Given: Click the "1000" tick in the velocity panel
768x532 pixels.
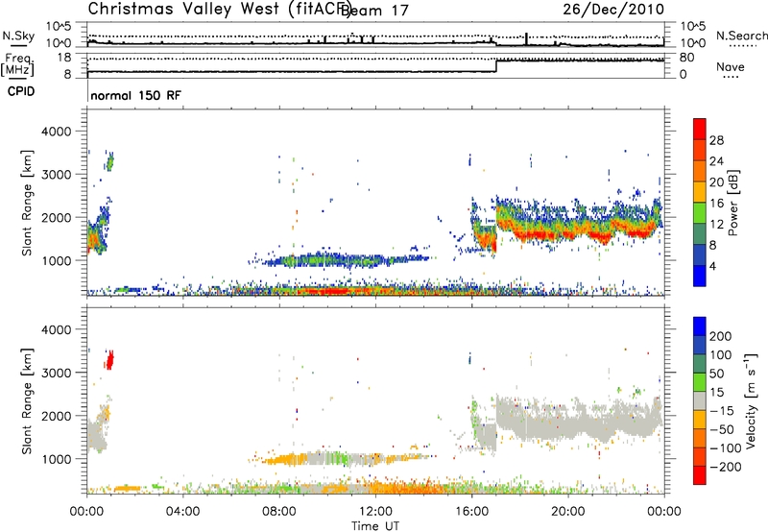Looking at the screenshot, I should (57, 459).
